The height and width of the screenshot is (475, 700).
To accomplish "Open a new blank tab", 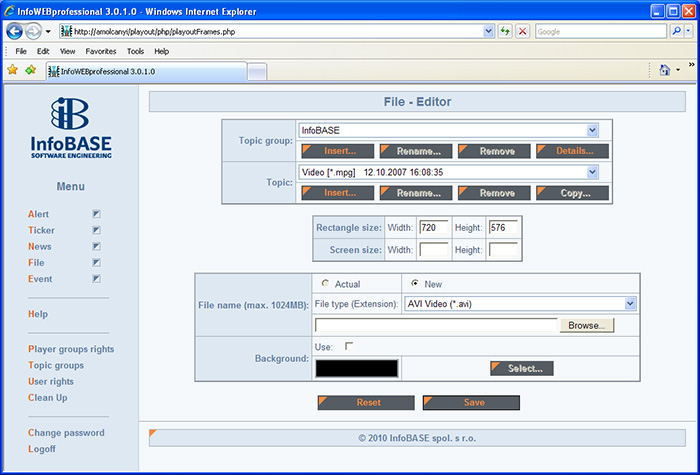I will click(257, 72).
